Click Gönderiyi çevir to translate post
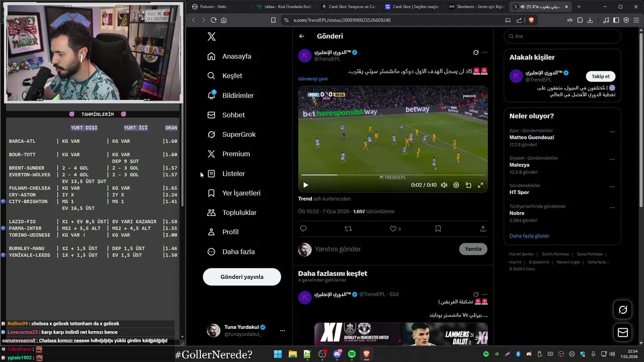The width and height of the screenshot is (644, 362). [x=313, y=79]
